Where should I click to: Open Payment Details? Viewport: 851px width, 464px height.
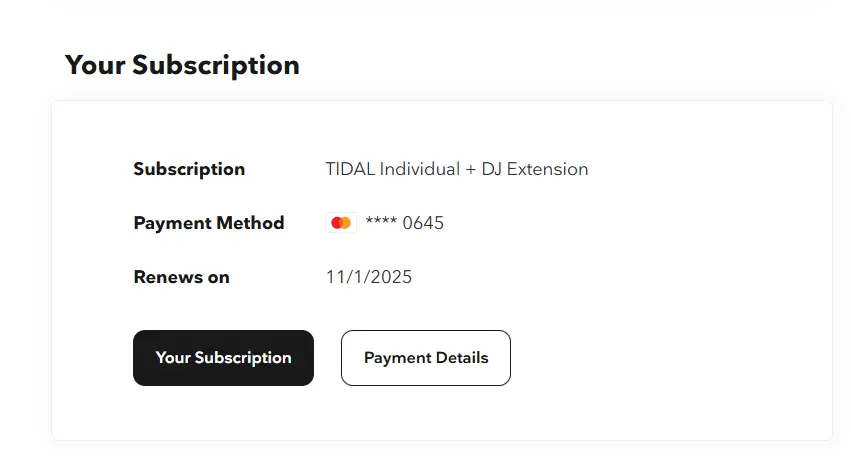tap(426, 358)
